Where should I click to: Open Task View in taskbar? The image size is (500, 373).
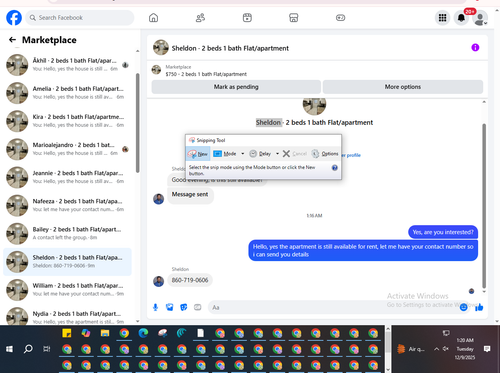(x=47, y=349)
